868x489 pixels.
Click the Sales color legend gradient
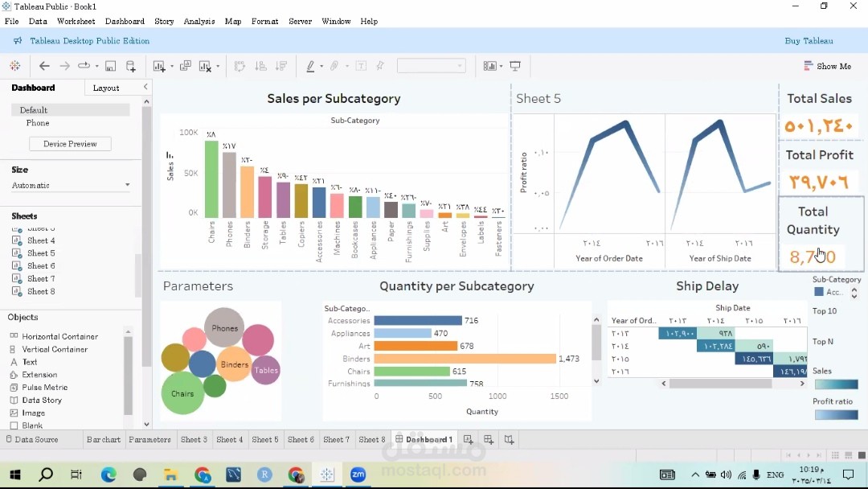pos(836,384)
